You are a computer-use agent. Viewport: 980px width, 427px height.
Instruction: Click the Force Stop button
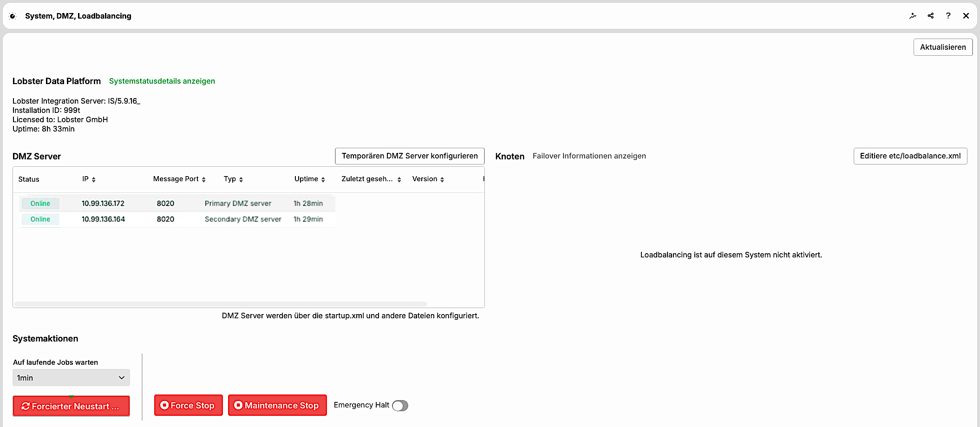188,406
